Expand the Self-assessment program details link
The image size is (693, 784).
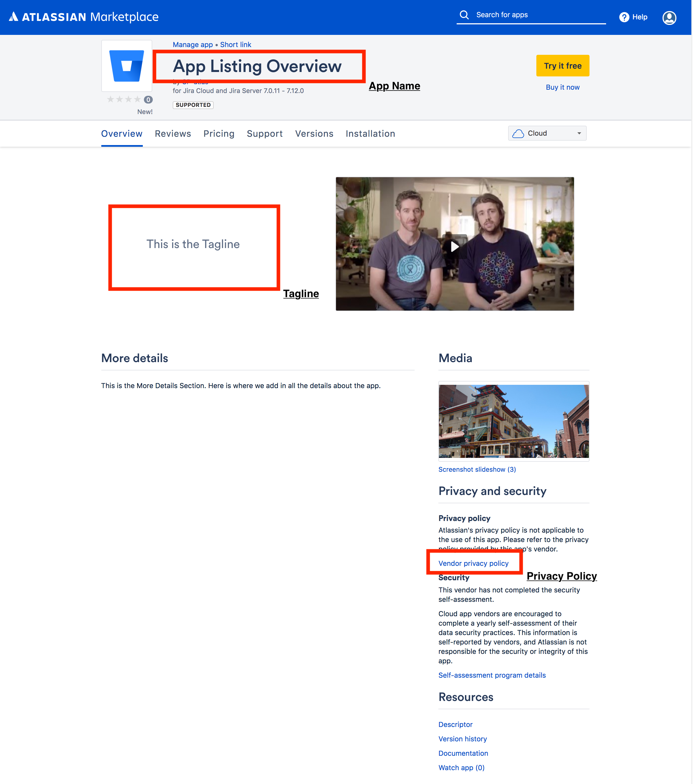click(492, 675)
